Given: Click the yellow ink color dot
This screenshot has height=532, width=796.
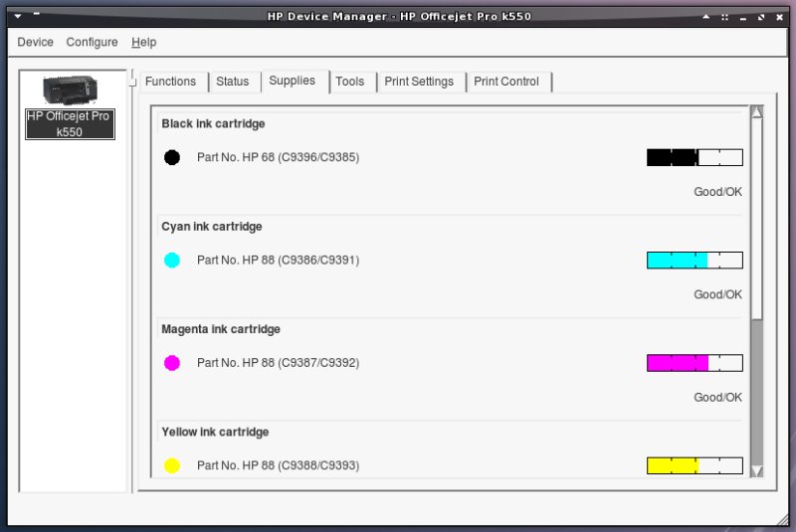Looking at the screenshot, I should click(172, 465).
